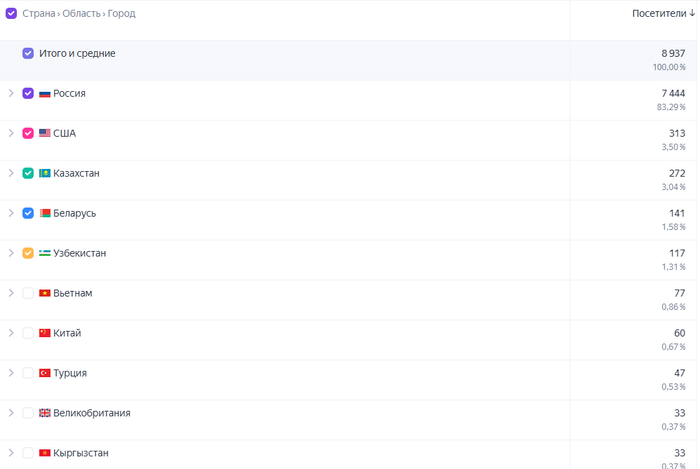Uncheck the Россия row checkbox
Viewport: 700px width, 469px height.
tap(28, 93)
